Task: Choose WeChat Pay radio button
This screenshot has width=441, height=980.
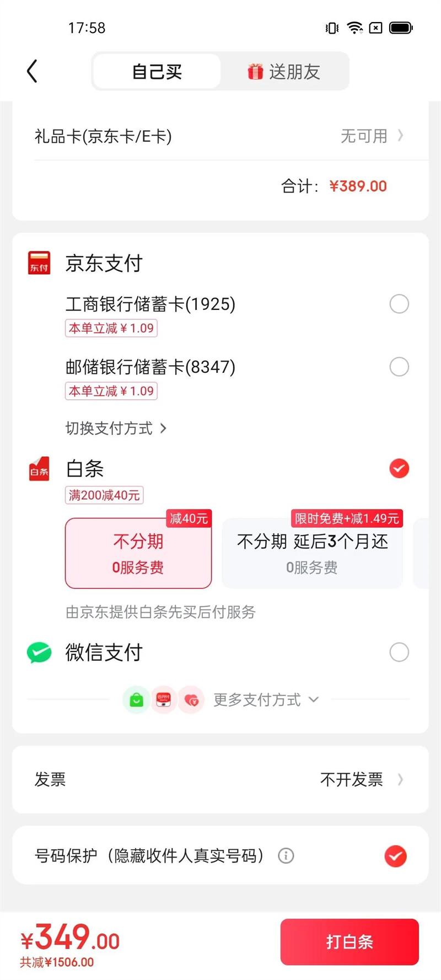Action: [399, 652]
